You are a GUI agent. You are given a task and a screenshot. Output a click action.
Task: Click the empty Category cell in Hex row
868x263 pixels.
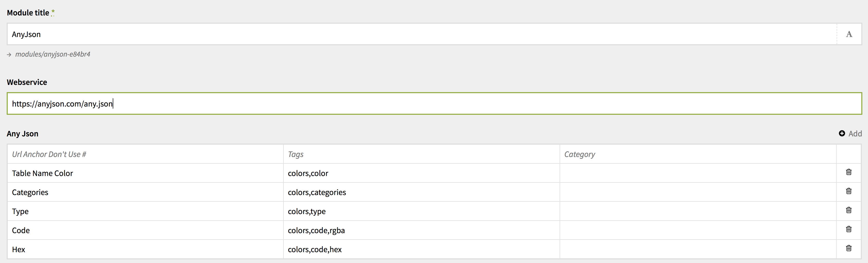coord(698,249)
